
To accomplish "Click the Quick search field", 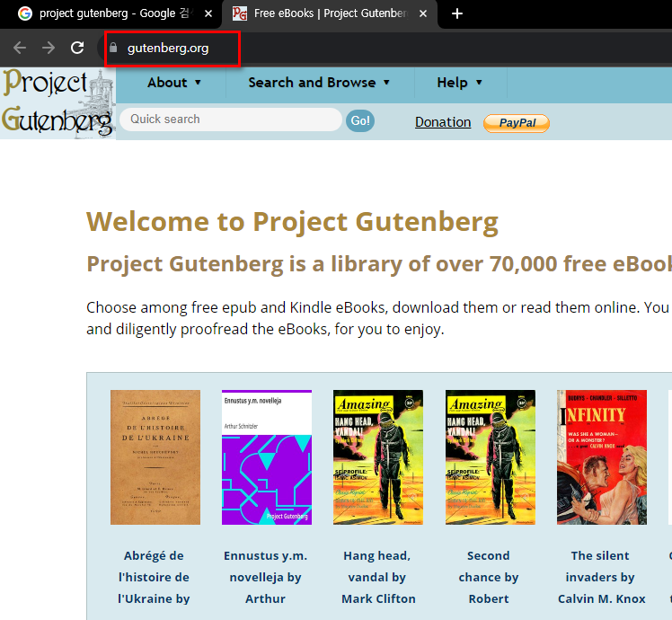I will pos(231,120).
